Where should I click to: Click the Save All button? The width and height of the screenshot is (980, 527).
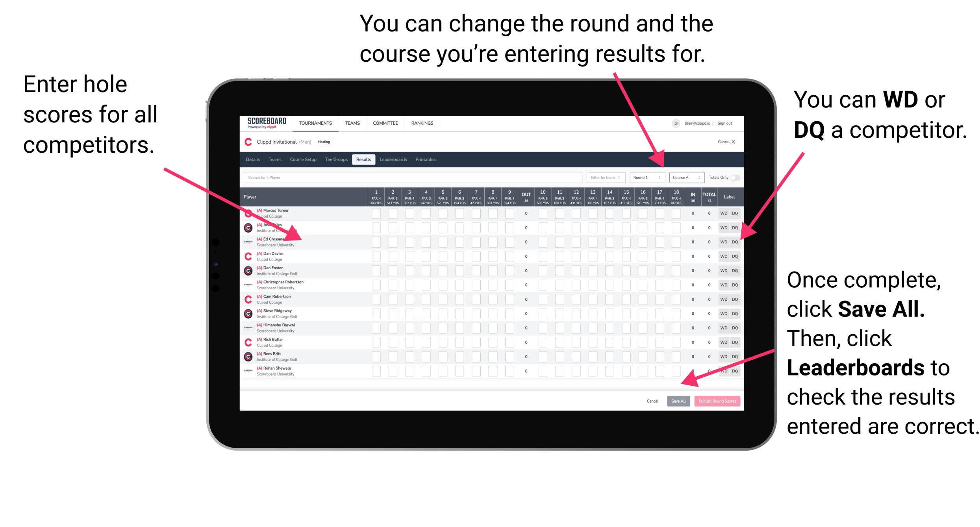point(678,400)
